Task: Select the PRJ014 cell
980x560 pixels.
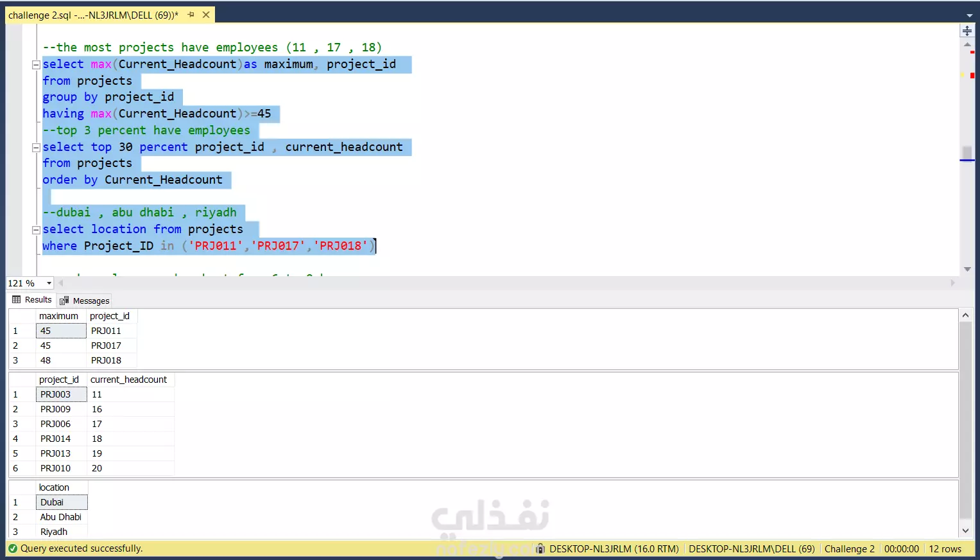Action: pyautogui.click(x=61, y=439)
